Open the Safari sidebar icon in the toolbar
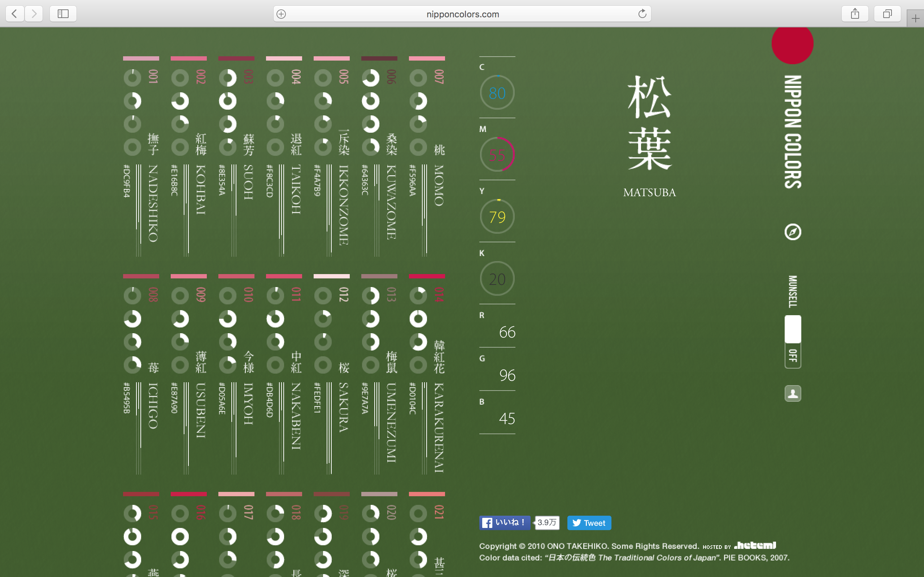 [x=62, y=14]
